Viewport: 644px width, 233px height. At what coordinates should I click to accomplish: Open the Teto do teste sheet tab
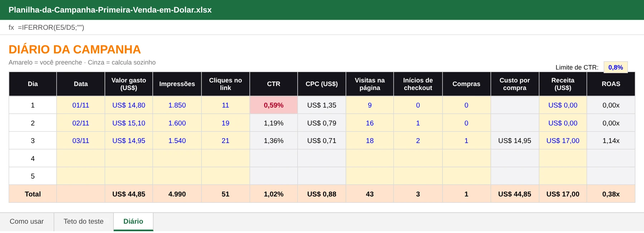(x=84, y=222)
